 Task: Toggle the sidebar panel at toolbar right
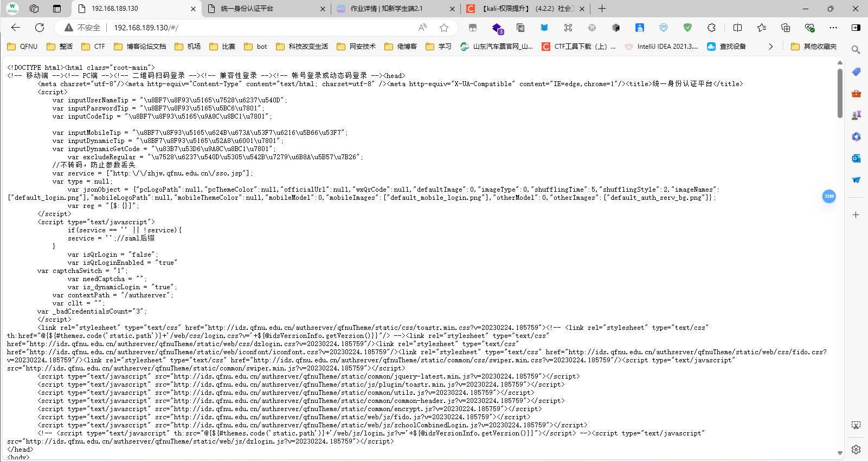856,28
